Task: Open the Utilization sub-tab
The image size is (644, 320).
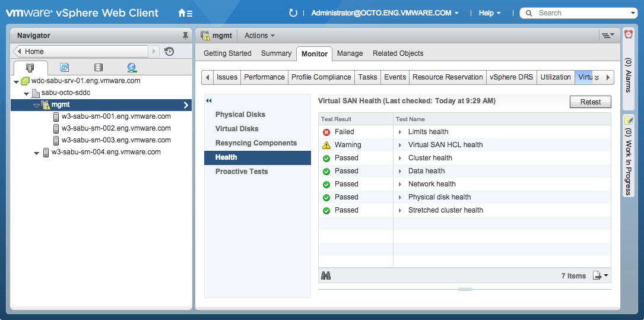Action: [x=556, y=77]
